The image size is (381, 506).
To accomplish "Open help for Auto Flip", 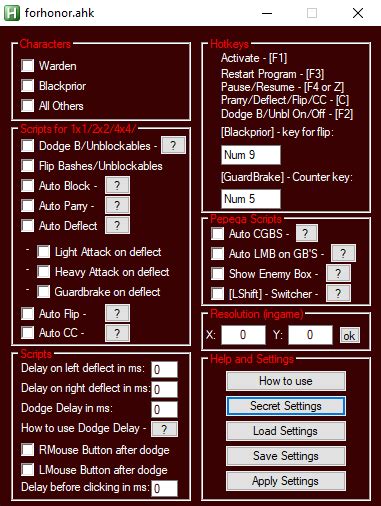I will 117,313.
